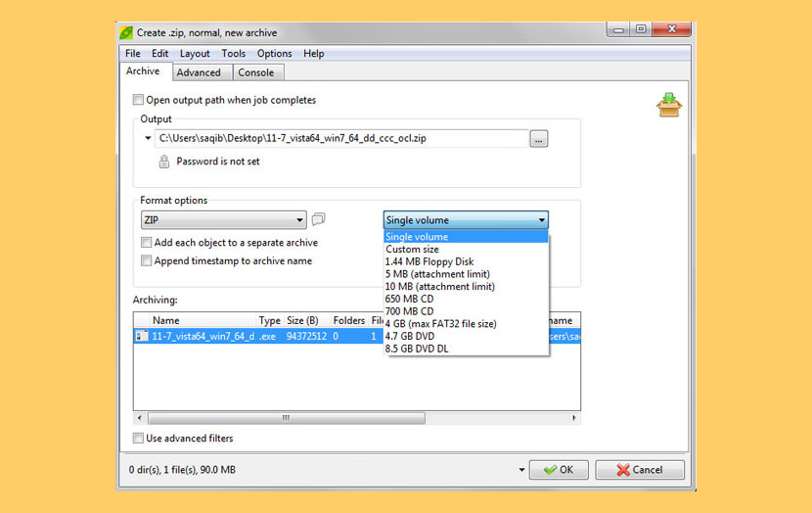Toggle Append timestamp to archive name
812x513 pixels.
(x=147, y=260)
